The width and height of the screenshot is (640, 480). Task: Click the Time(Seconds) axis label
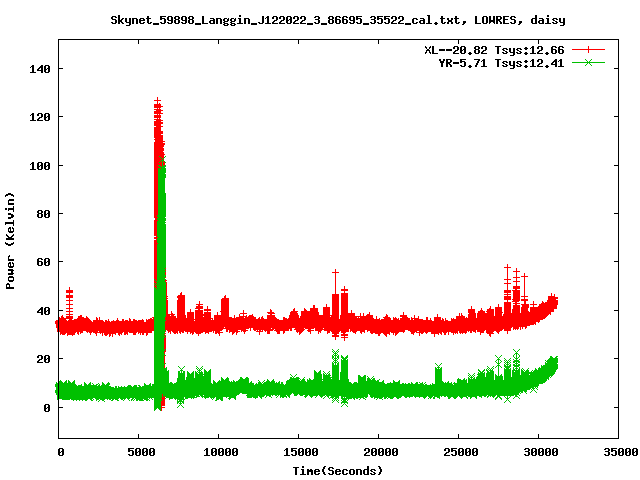click(x=338, y=471)
